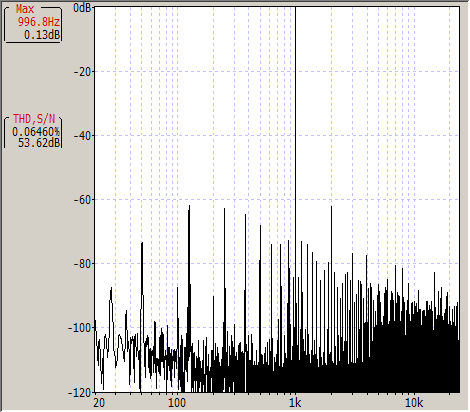Click the 0dB axis label

point(82,7)
